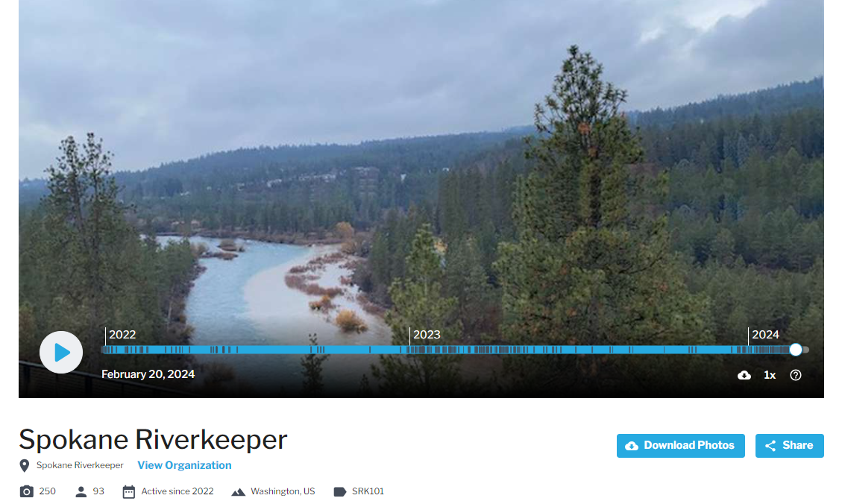
Task: Click the location pin icon
Action: tap(25, 466)
